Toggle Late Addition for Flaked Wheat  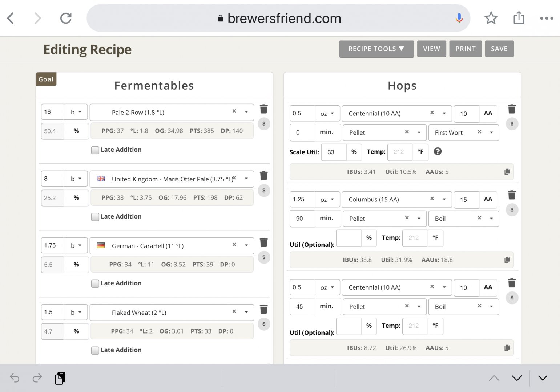pos(95,350)
